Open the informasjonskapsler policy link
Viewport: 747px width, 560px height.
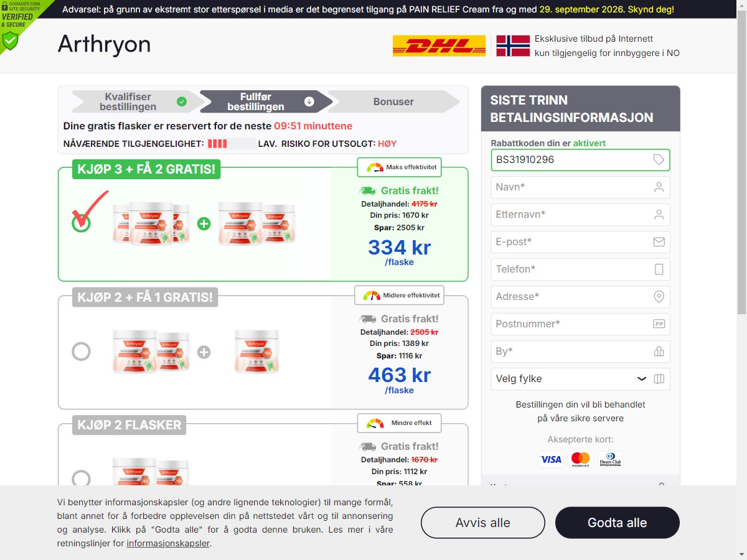pos(168,543)
